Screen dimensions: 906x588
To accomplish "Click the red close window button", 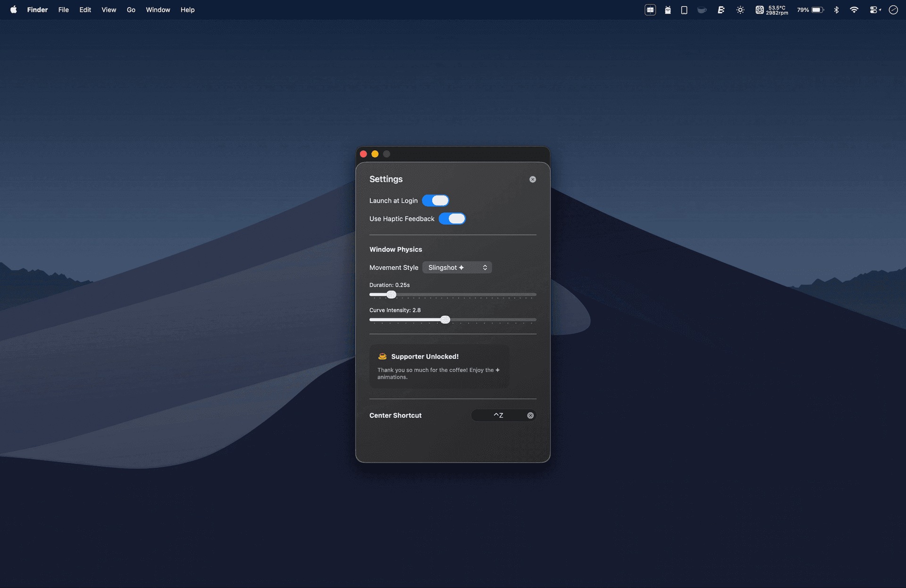I will point(363,154).
